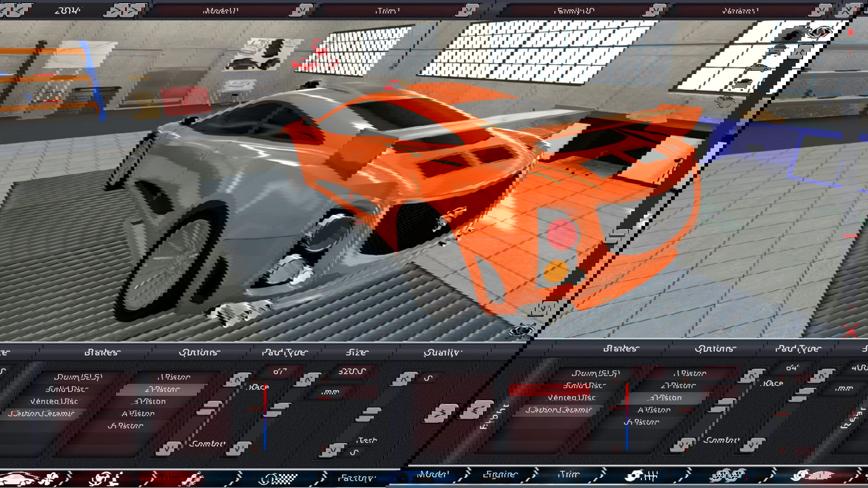This screenshot has width=868, height=488.
Task: Open the wheels and tires icon in bottom bar
Action: click(x=729, y=476)
